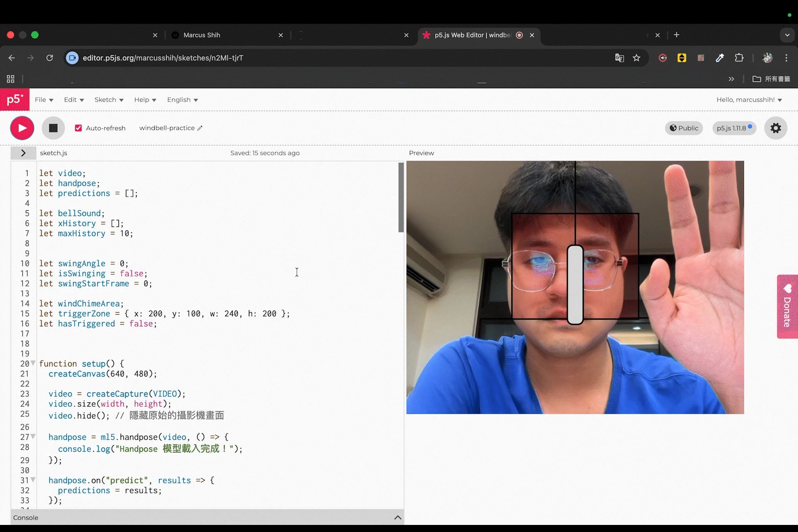Open the File menu

click(44, 100)
